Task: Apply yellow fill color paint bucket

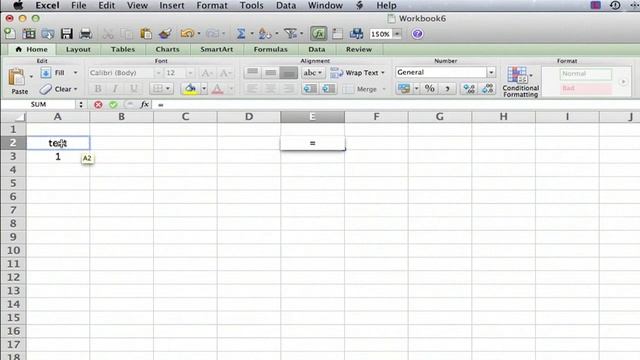Action: click(x=190, y=89)
